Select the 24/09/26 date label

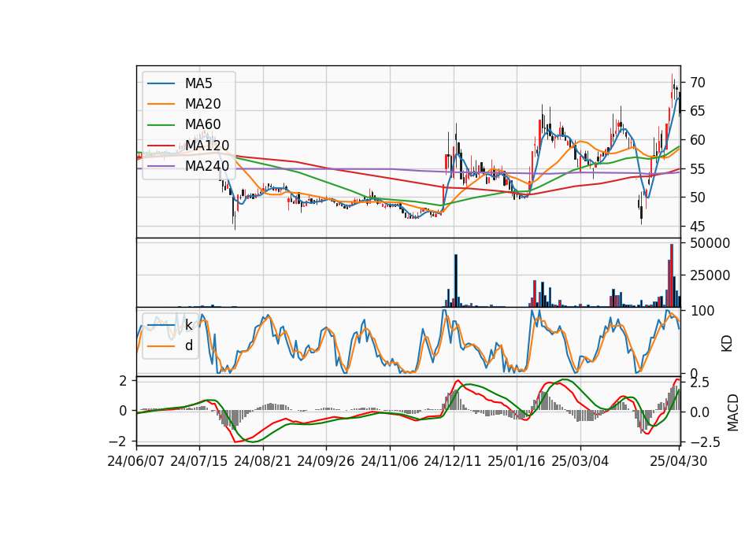coord(326,462)
